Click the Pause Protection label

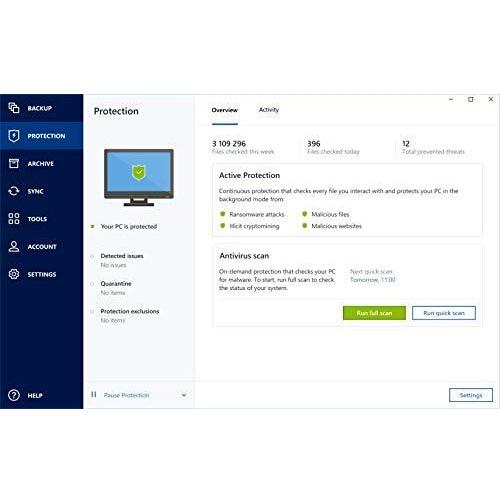[126, 395]
